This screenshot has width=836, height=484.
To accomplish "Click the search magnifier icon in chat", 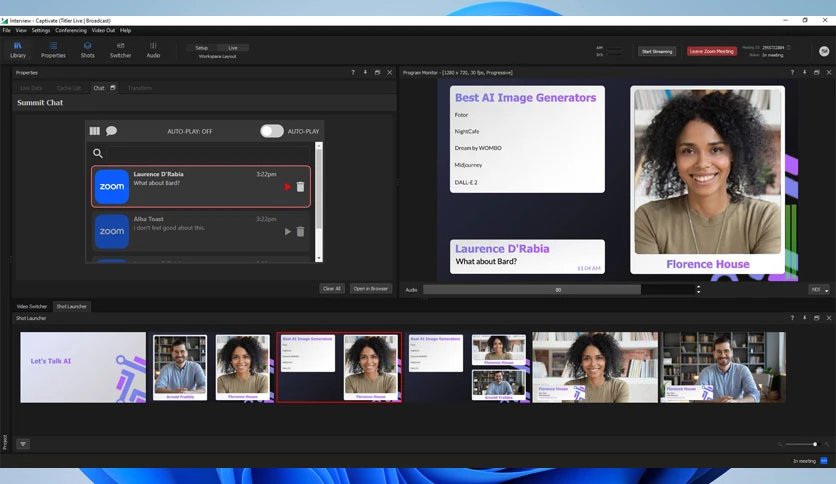I will pyautogui.click(x=98, y=154).
